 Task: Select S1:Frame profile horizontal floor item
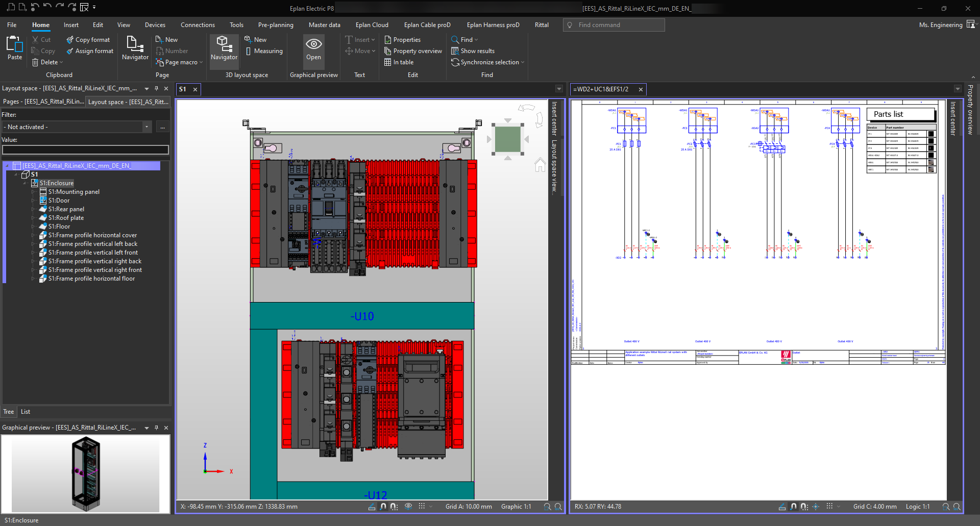(x=91, y=279)
